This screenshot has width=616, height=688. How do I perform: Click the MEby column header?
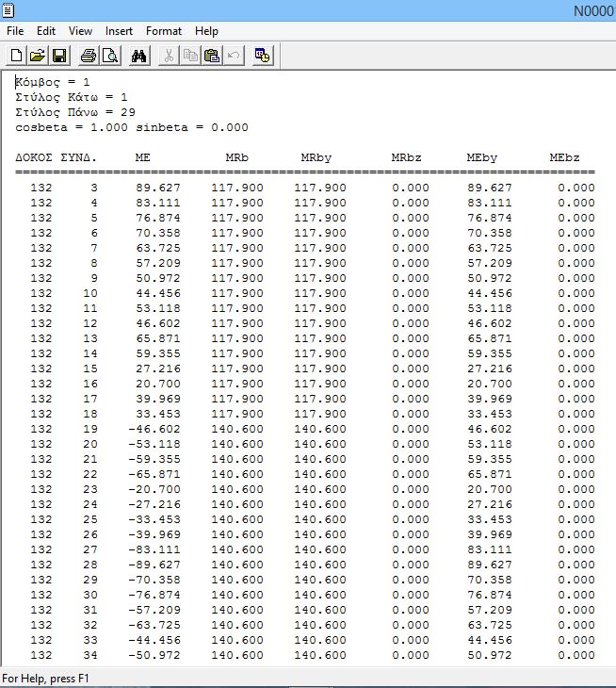point(482,157)
